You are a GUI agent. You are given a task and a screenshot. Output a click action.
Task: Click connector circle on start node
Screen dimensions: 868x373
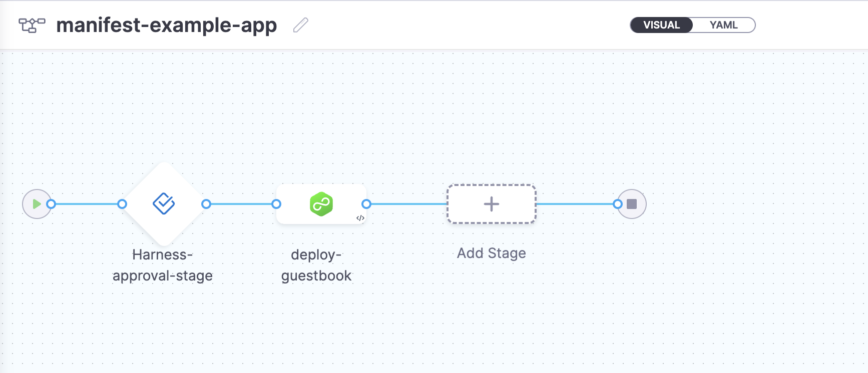tap(51, 204)
